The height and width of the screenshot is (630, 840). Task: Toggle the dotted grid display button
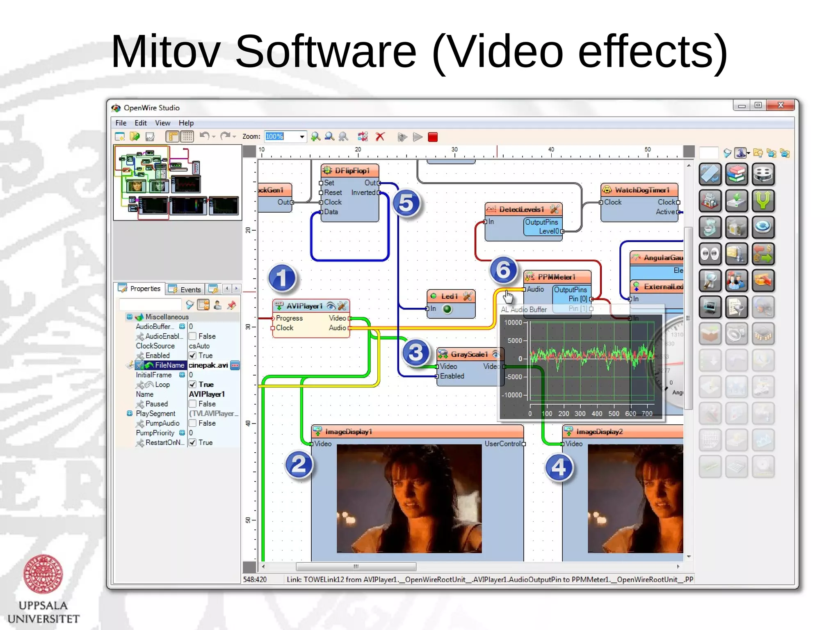click(187, 136)
